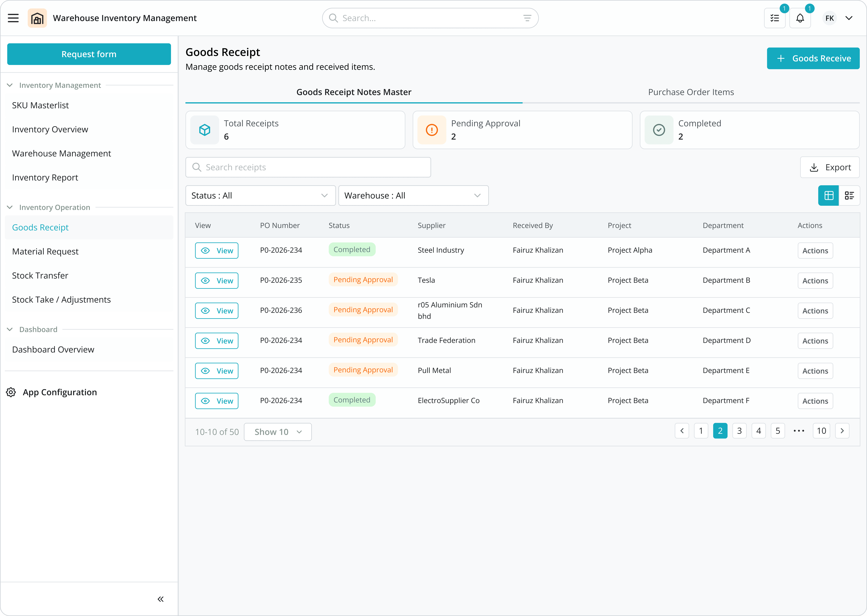The image size is (867, 616).
Task: Open the task checklist icon
Action: (774, 18)
